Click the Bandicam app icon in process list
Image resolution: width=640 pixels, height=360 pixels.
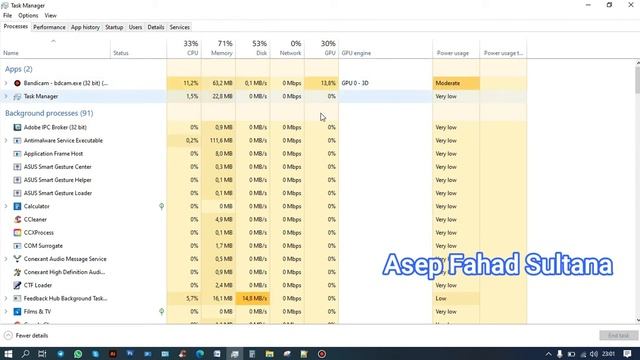(x=17, y=83)
